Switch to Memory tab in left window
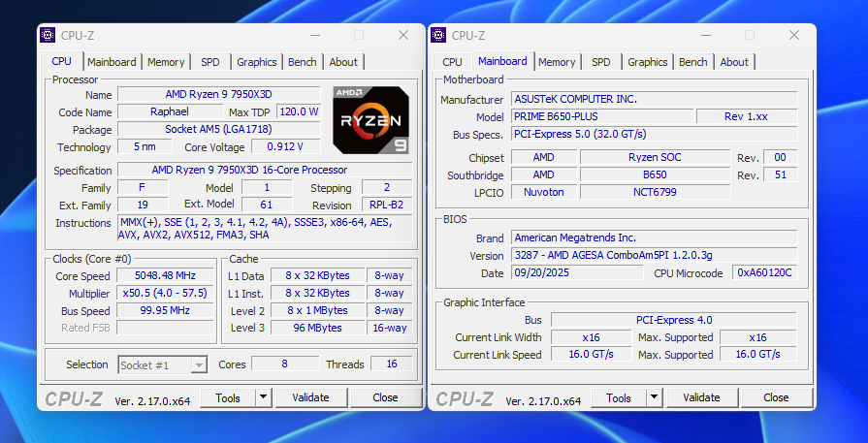868x443 pixels. coord(166,62)
